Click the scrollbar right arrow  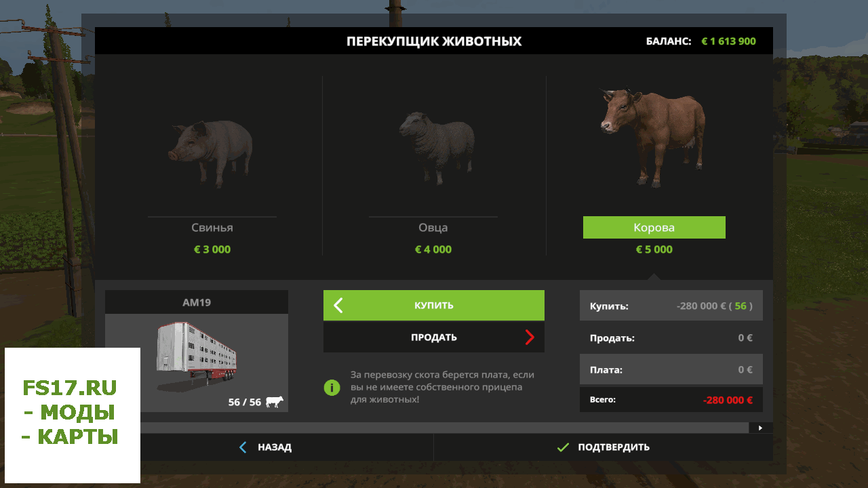click(x=760, y=428)
